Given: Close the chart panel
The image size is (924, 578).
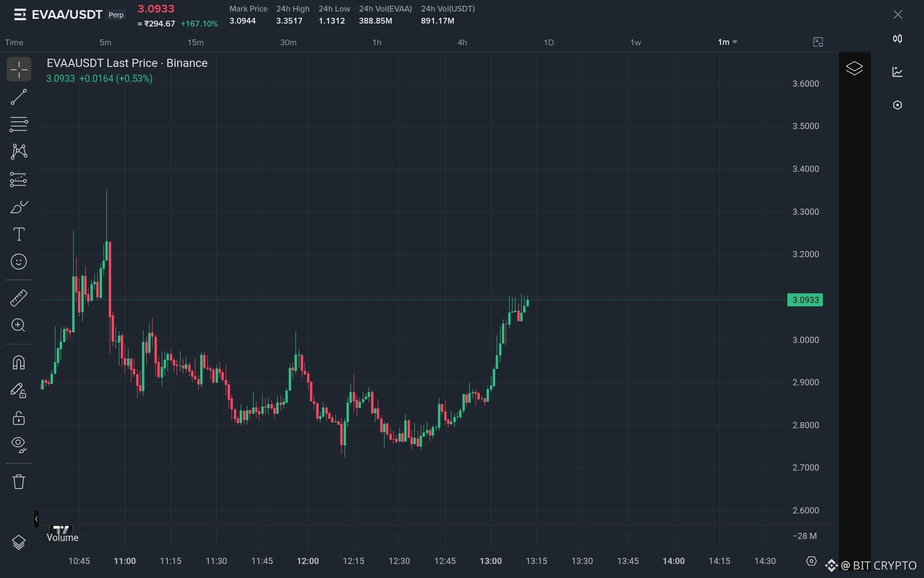Looking at the screenshot, I should tap(898, 14).
